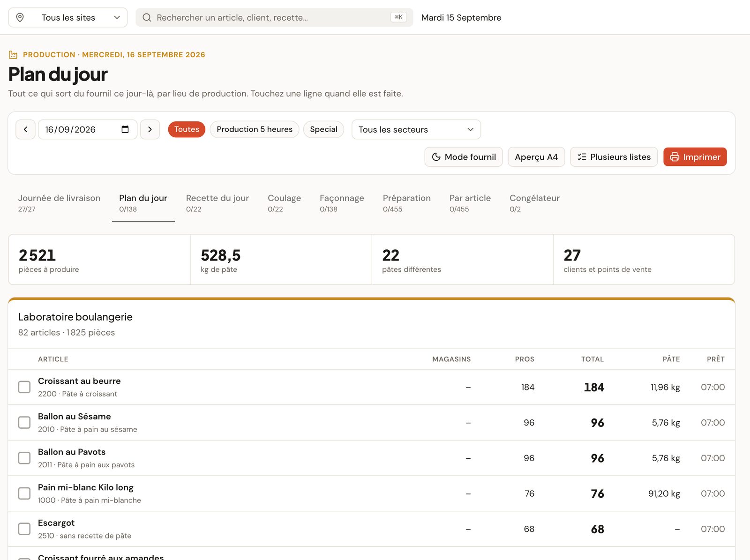The width and height of the screenshot is (750, 560).
Task: Select the Plan du jour tab
Action: (x=143, y=203)
